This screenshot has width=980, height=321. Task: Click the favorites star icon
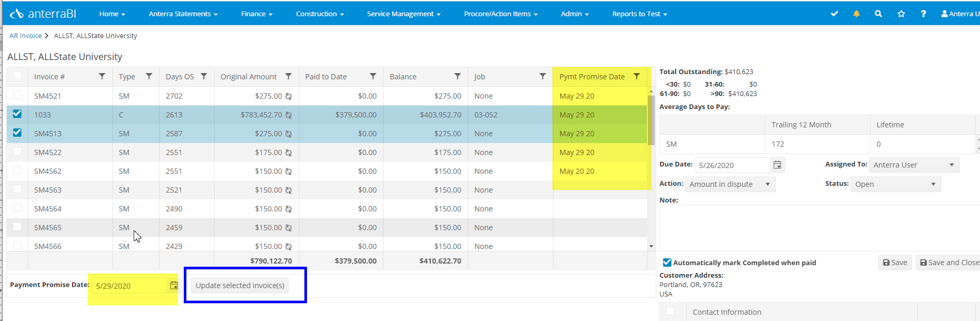tap(901, 14)
